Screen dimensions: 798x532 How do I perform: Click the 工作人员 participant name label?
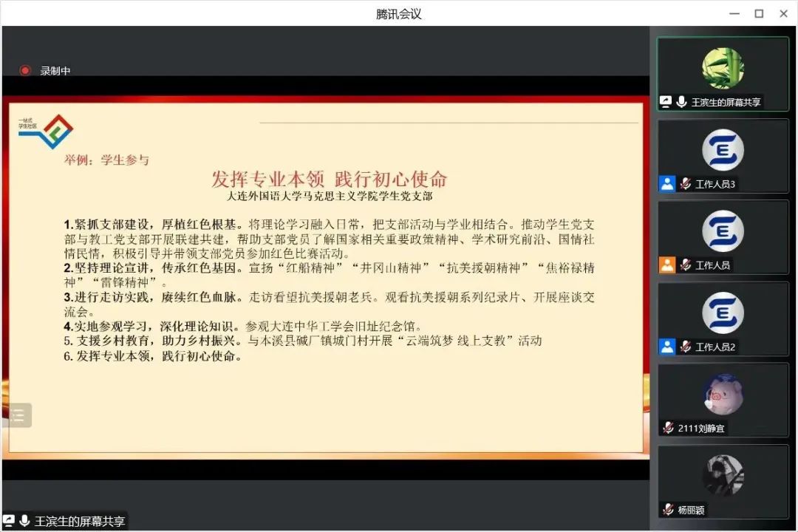pyautogui.click(x=713, y=265)
